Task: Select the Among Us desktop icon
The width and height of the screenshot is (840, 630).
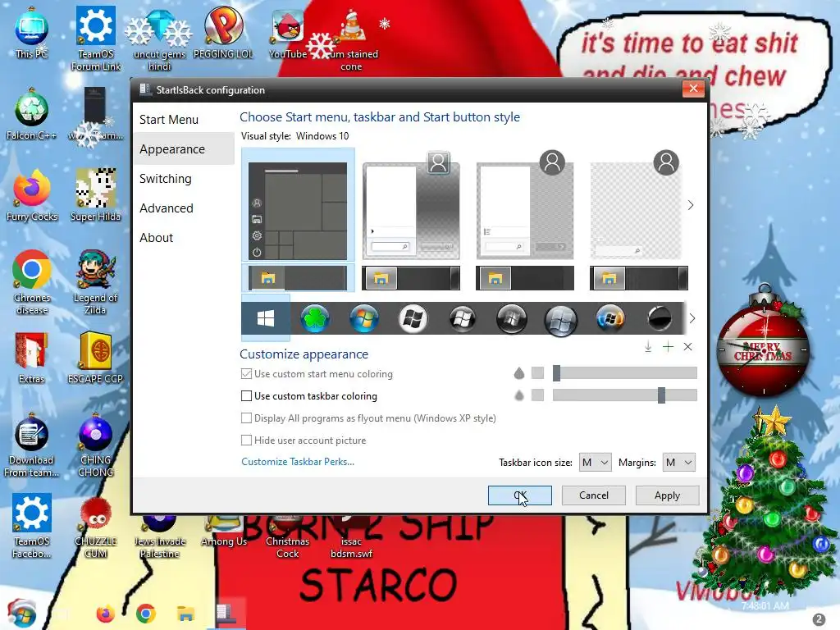Action: point(224,532)
